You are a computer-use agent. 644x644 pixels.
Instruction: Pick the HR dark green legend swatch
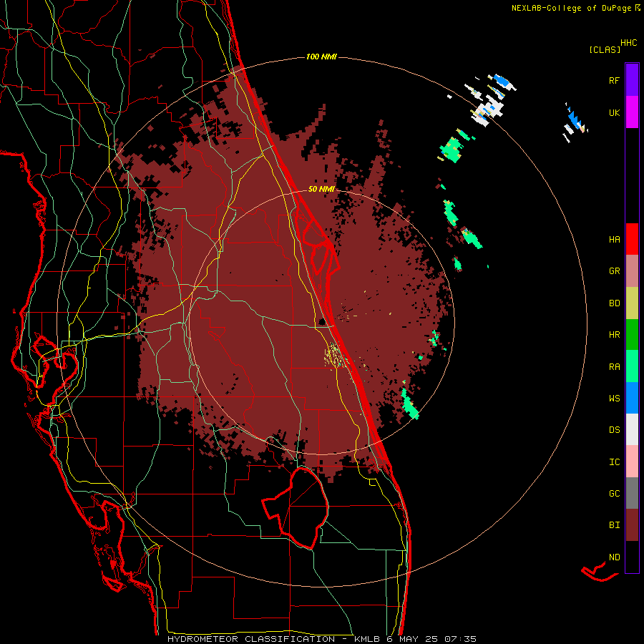(632, 335)
